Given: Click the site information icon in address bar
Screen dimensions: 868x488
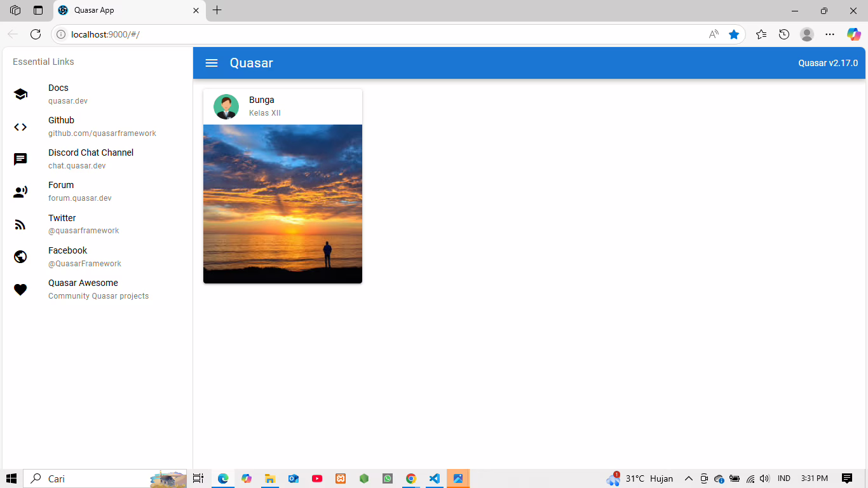Looking at the screenshot, I should [61, 34].
